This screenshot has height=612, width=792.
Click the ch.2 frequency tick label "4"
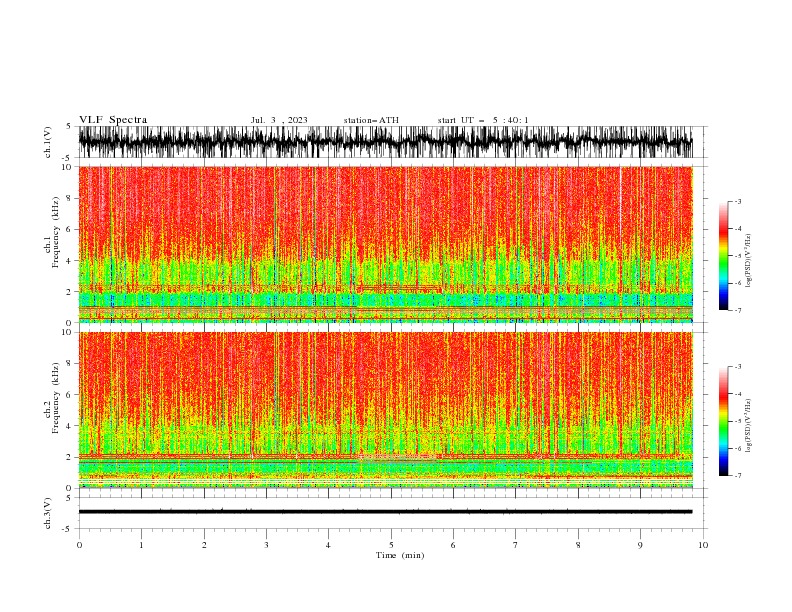tap(70, 426)
